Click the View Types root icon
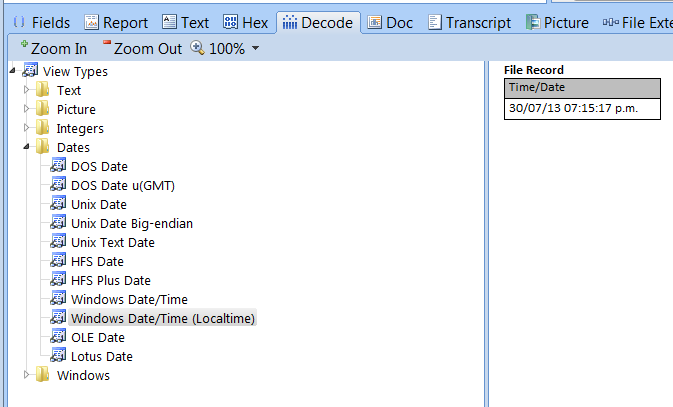673x407 pixels. tap(30, 70)
